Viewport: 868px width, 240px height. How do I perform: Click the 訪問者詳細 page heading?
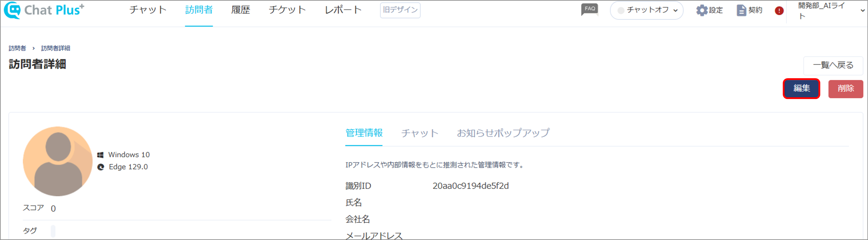coord(37,64)
